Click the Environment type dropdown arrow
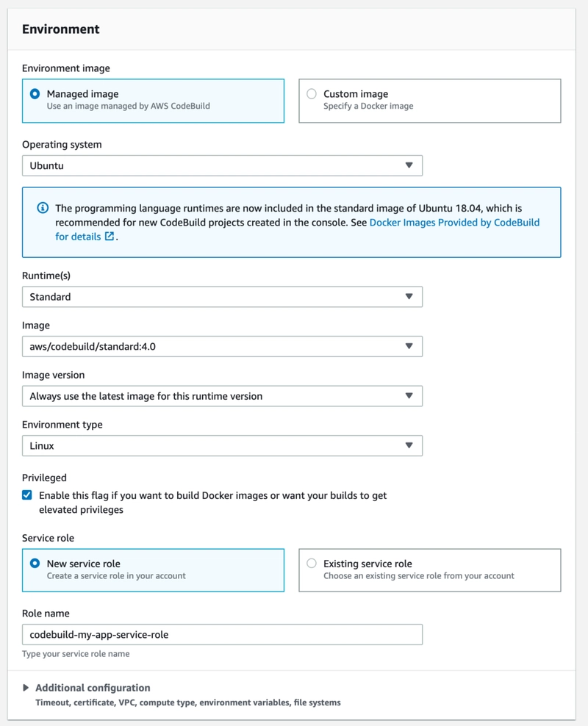The width and height of the screenshot is (588, 726). tap(409, 445)
